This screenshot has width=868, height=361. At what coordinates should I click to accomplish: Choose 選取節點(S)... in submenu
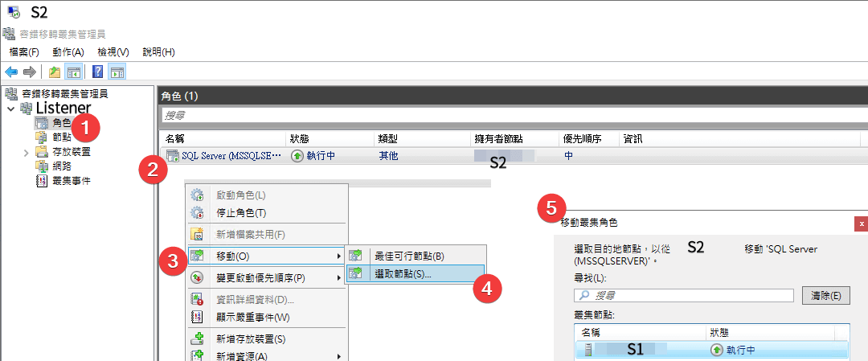point(416,273)
